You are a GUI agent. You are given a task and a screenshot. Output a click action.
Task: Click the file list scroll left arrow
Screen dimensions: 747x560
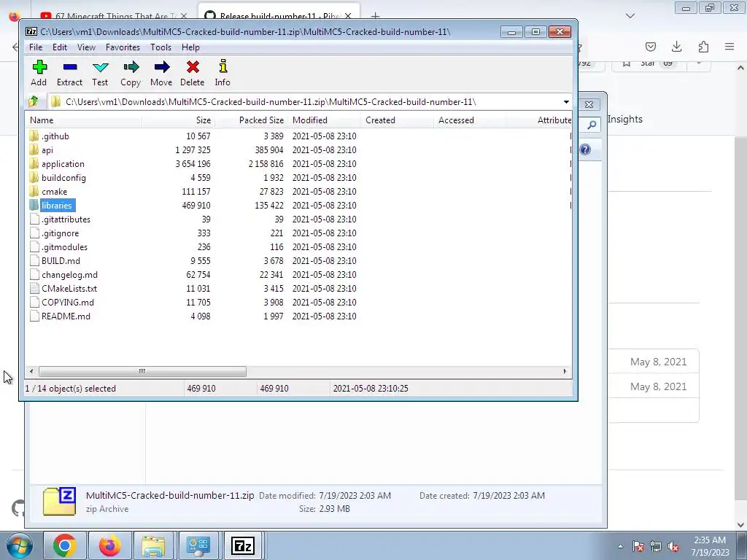tap(31, 371)
